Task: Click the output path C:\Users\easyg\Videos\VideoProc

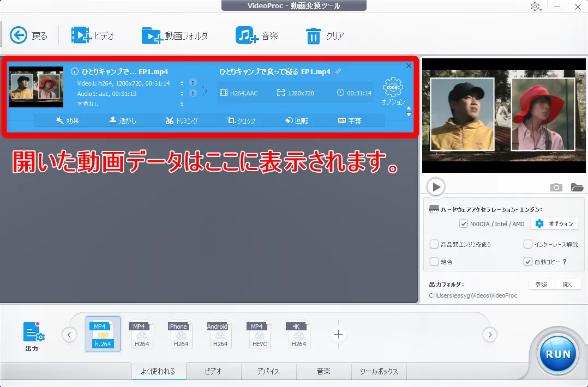Action: click(x=473, y=295)
